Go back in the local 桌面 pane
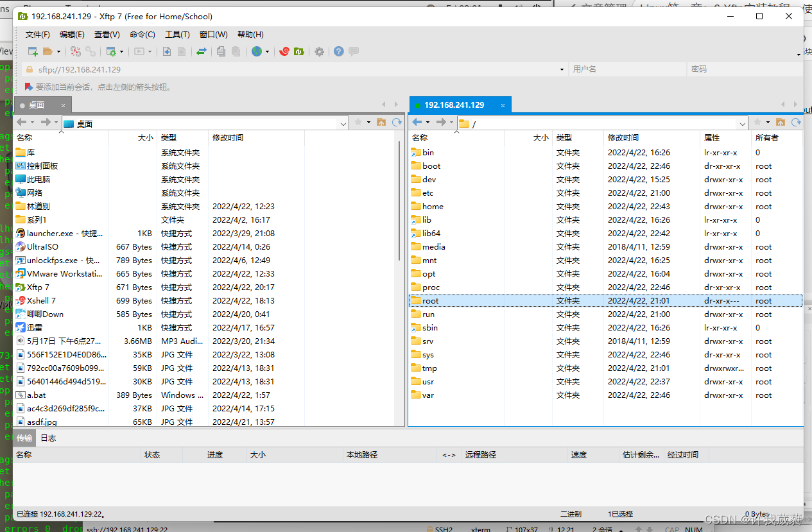 [22, 122]
